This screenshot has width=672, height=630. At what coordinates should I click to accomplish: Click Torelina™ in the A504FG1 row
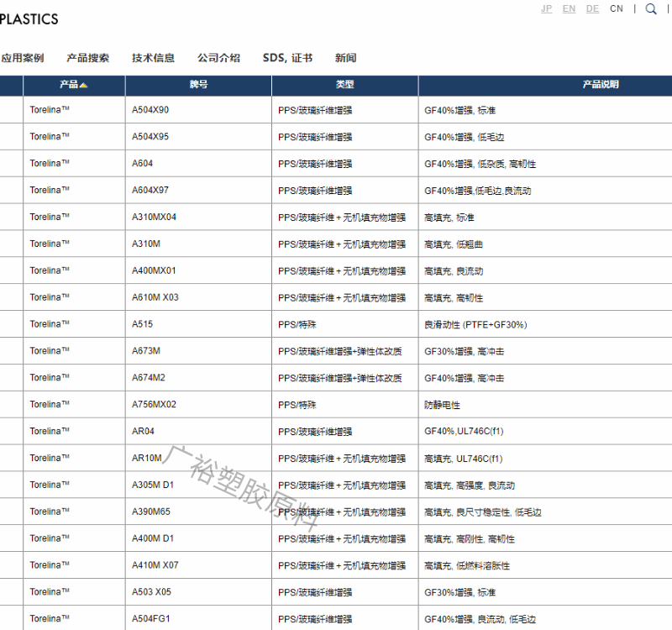click(50, 618)
